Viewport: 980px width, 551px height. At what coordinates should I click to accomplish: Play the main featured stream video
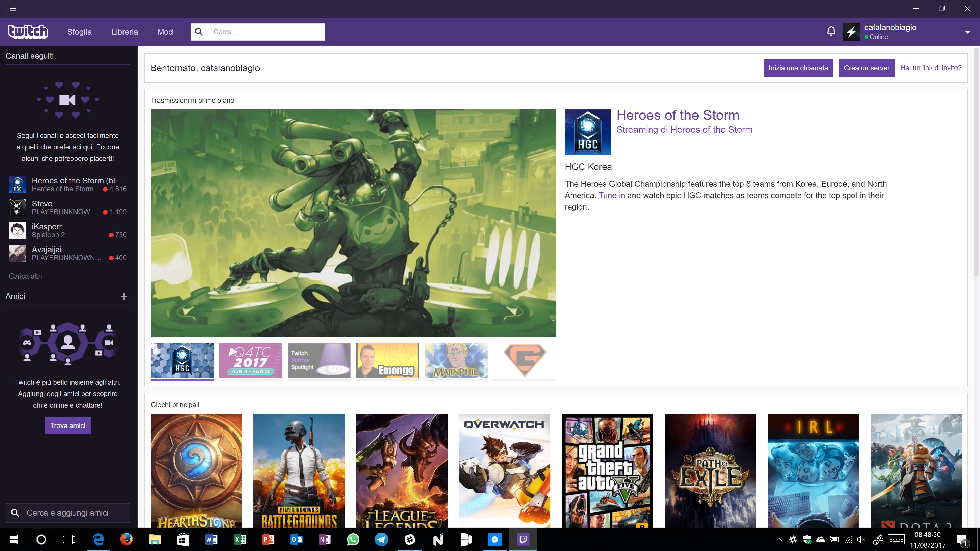click(x=353, y=223)
